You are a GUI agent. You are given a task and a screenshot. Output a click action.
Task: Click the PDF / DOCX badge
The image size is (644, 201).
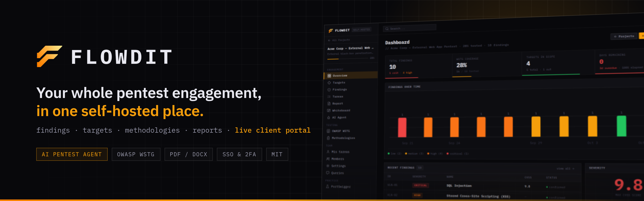189,154
